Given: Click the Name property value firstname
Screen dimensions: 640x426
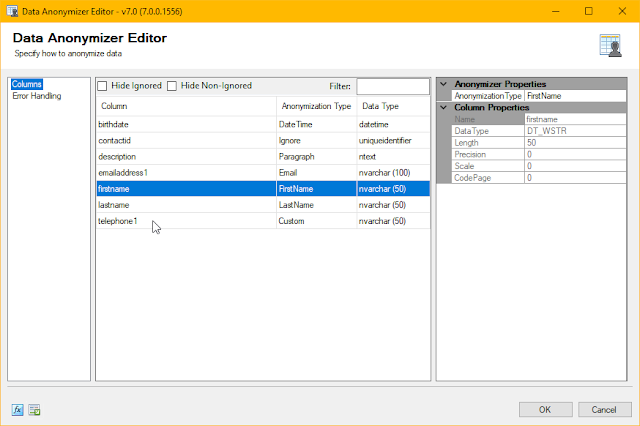Looking at the screenshot, I should click(x=575, y=120).
